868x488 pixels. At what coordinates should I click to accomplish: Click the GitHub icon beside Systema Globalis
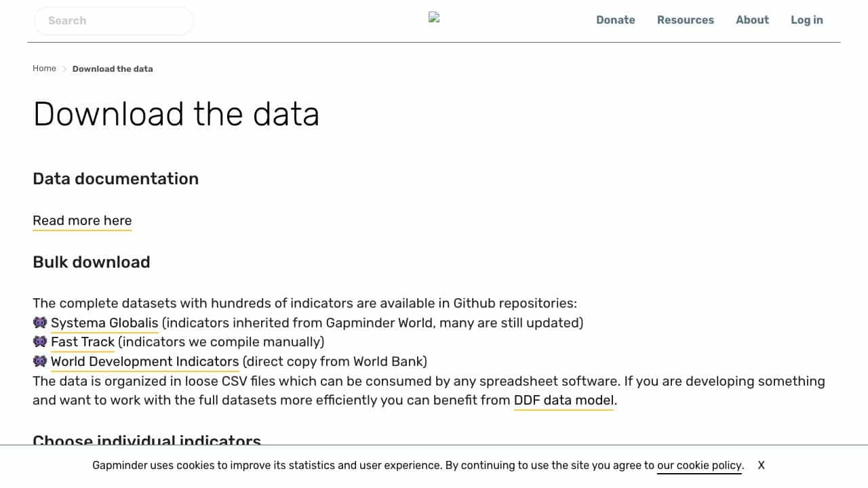[x=40, y=323]
